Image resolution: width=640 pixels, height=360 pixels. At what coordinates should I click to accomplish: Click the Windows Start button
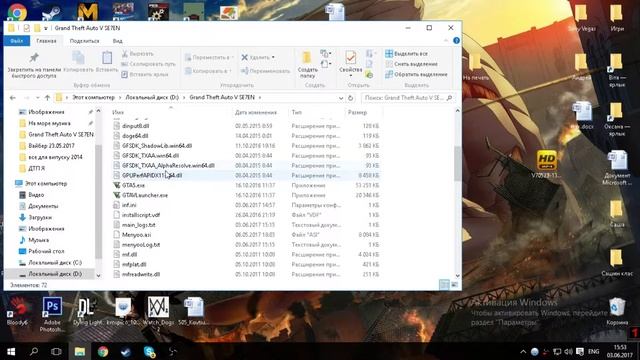11,351
